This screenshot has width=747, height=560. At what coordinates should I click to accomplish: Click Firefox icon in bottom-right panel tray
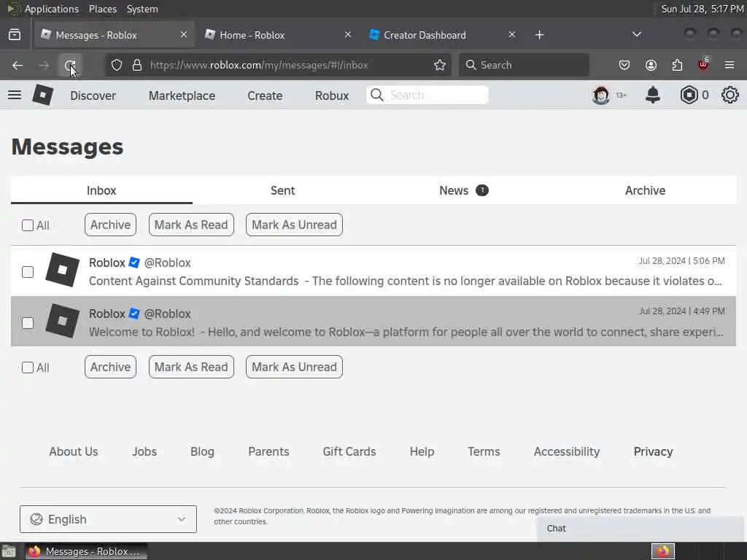(663, 551)
